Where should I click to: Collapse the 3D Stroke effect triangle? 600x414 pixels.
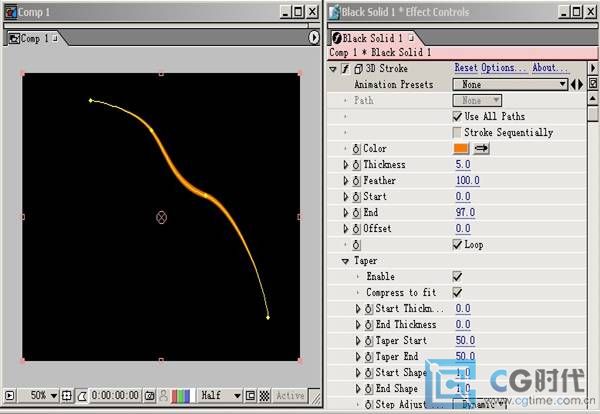pyautogui.click(x=333, y=69)
